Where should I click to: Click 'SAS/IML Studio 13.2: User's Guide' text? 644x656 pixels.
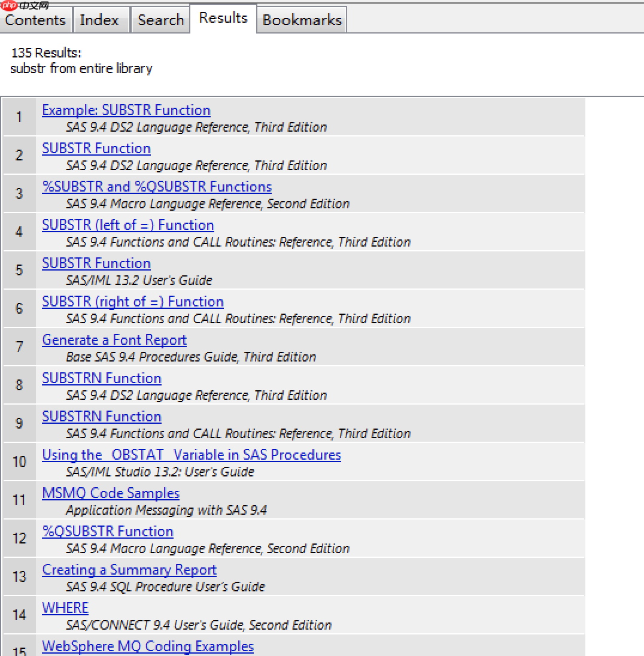160,472
